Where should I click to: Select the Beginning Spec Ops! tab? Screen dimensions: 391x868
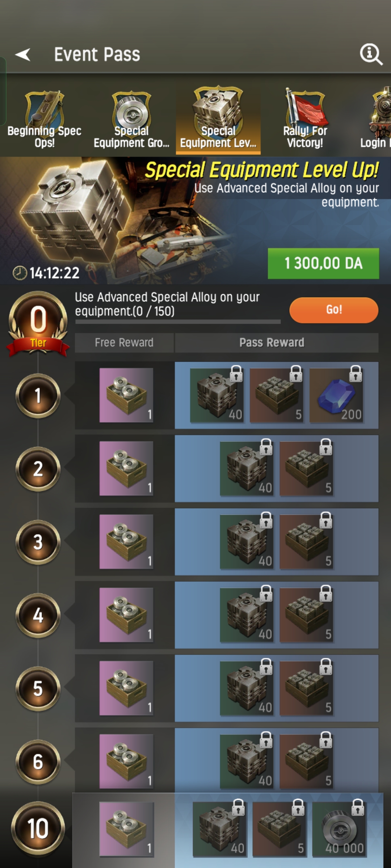coord(44,120)
